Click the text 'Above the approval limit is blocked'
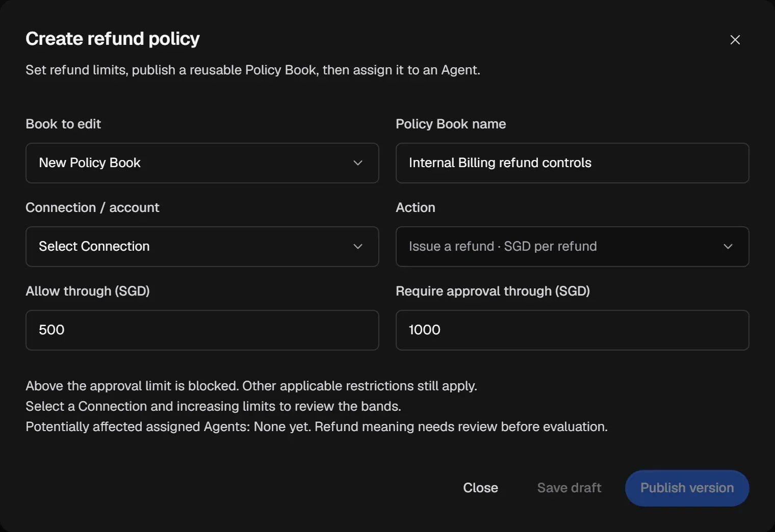The width and height of the screenshot is (775, 532). point(132,386)
